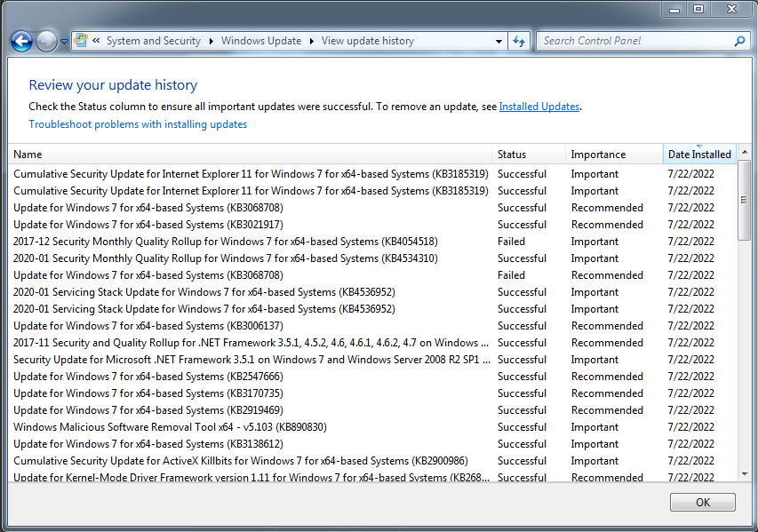Click the scrollbar down arrow
The image size is (758, 532).
coord(745,474)
